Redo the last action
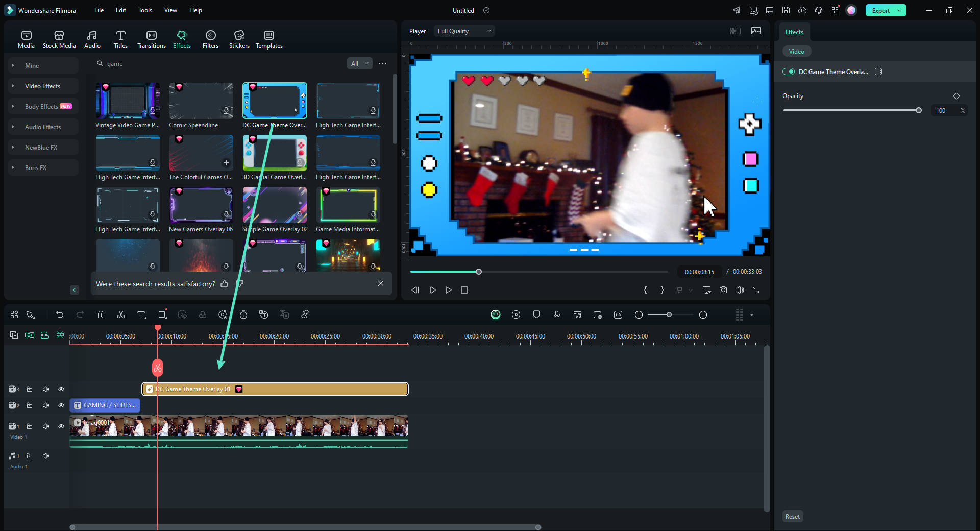The image size is (980, 531). click(80, 315)
